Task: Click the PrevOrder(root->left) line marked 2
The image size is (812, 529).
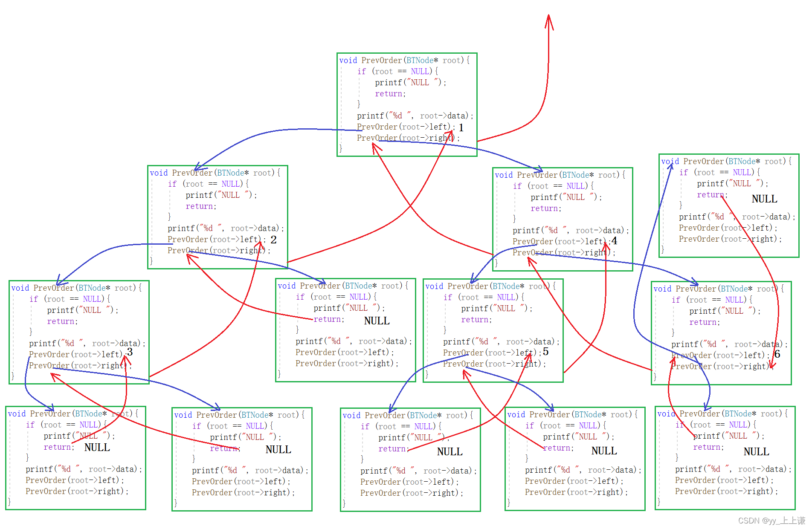Action: [217, 240]
